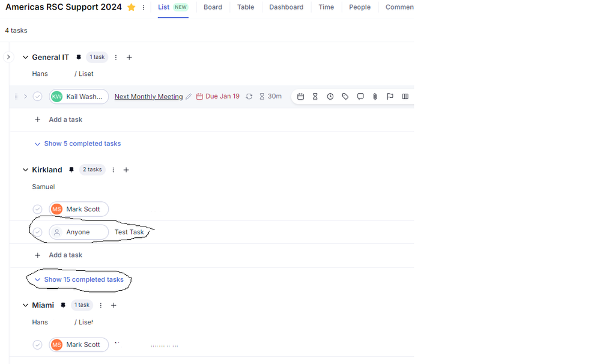Mark Kirkland Mark Scott task complete
The width and height of the screenshot is (600, 364).
pos(37,210)
